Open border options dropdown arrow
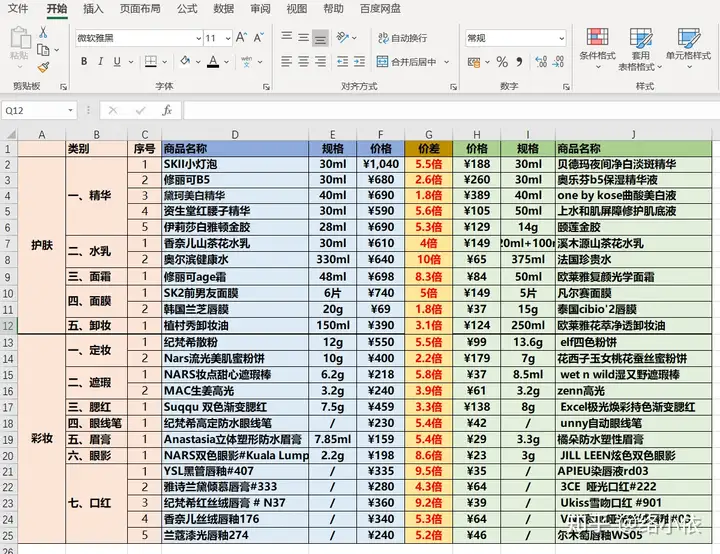 tap(164, 62)
